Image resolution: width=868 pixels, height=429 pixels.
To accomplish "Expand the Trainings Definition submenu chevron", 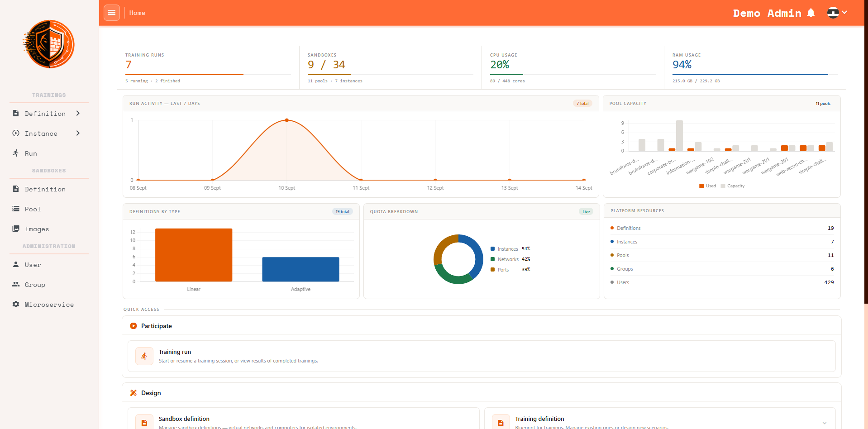I will [78, 113].
